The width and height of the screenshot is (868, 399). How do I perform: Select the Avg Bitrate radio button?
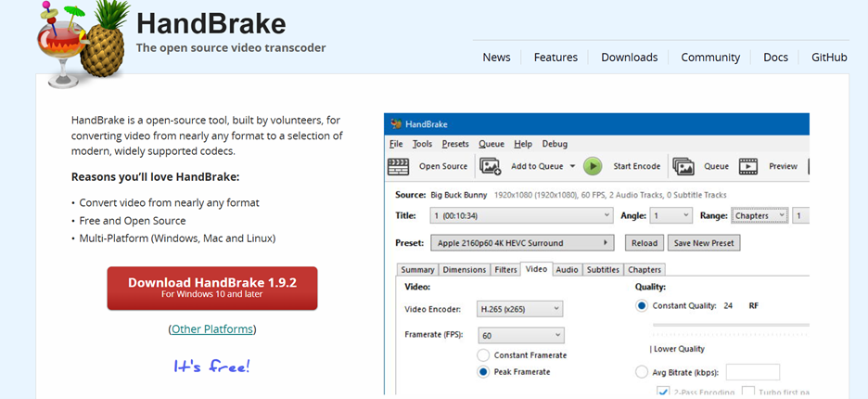[641, 372]
